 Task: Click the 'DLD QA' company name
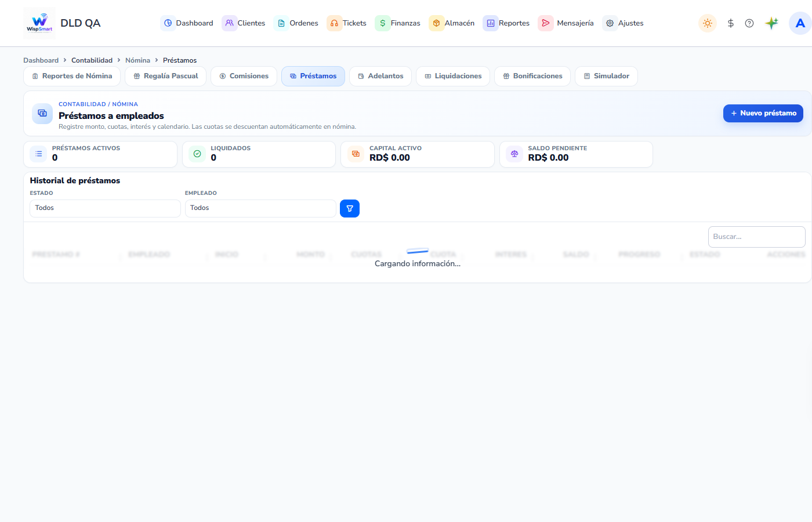click(81, 23)
